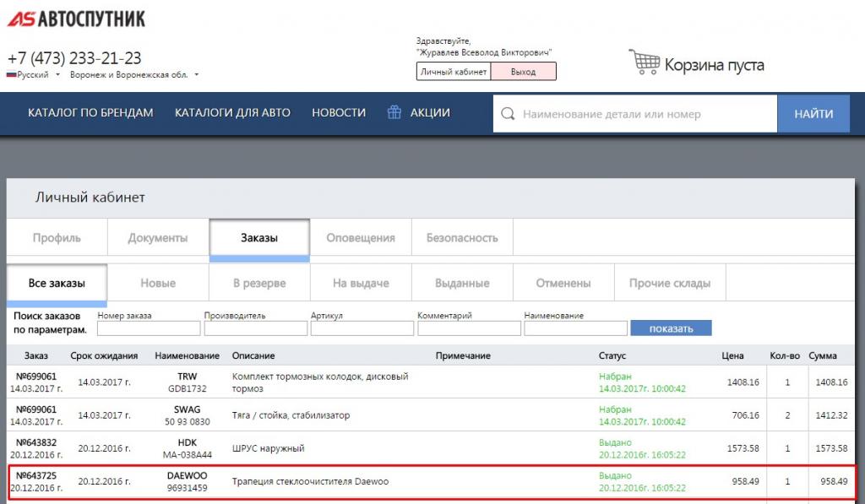Switch to the Документы tab
The width and height of the screenshot is (865, 504).
click(x=158, y=238)
